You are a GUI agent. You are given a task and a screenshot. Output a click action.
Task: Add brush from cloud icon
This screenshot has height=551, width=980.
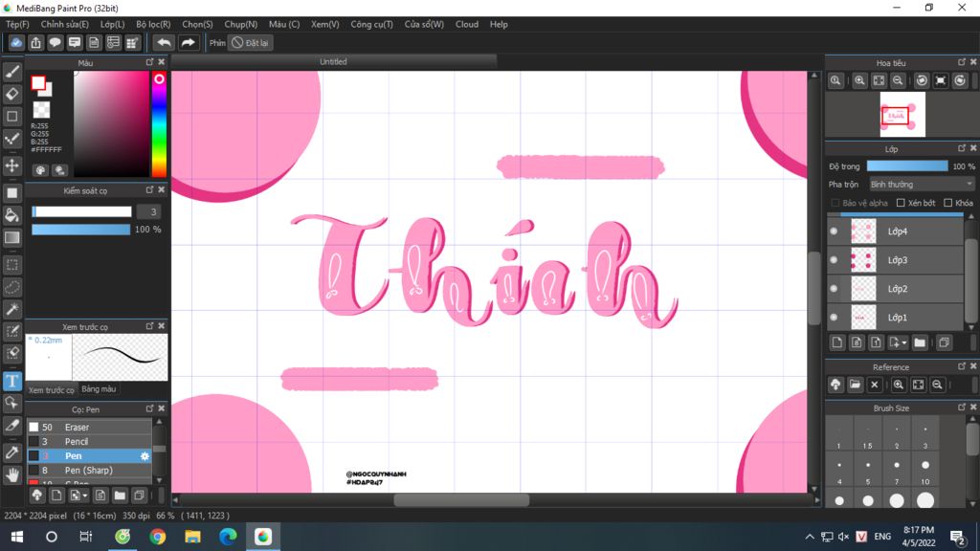tap(37, 496)
